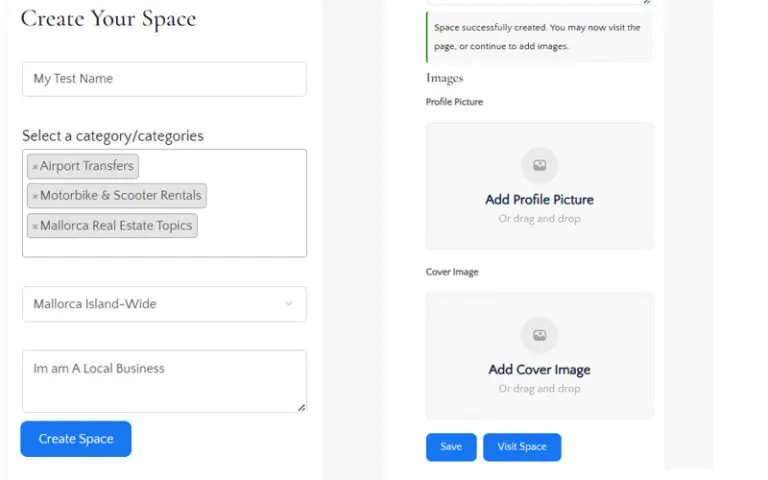
Task: Select the Add Profile Picture text
Action: [x=539, y=199]
